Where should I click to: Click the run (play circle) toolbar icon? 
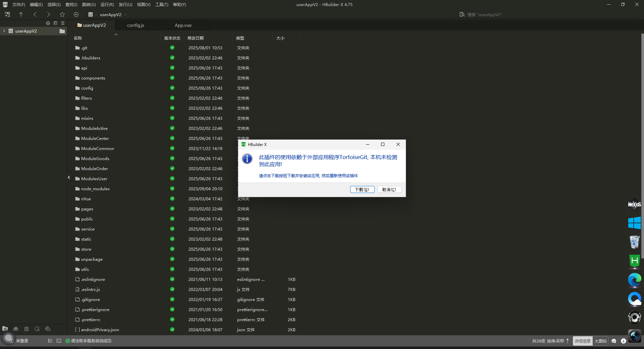click(76, 14)
